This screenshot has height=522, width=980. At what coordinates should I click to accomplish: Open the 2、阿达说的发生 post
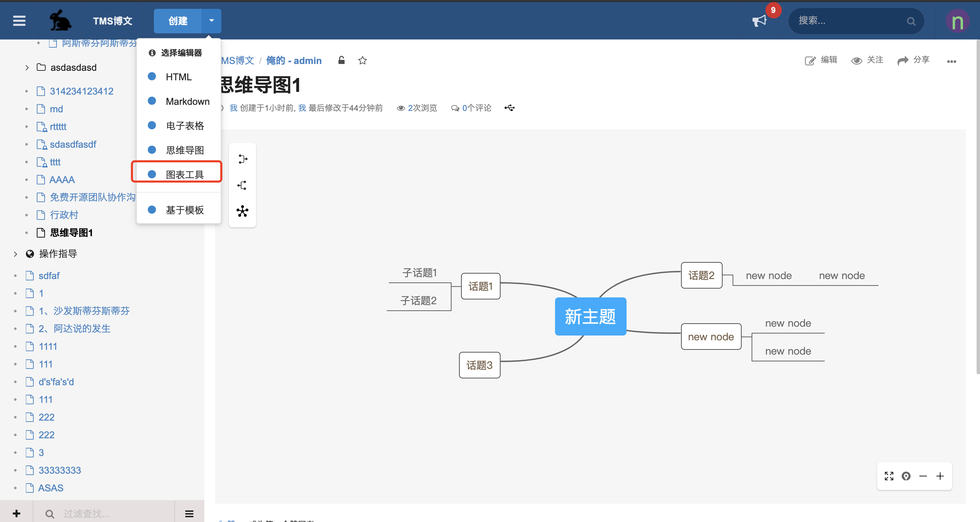75,328
